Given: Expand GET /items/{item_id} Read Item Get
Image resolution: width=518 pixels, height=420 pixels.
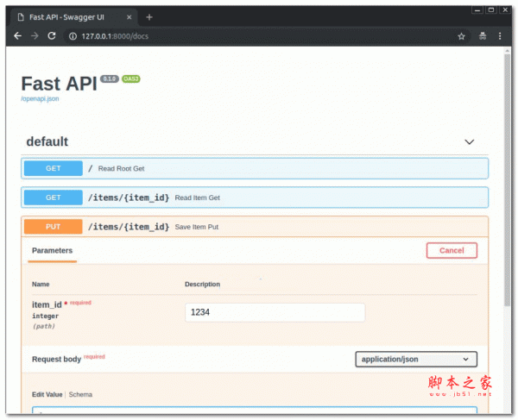Looking at the screenshot, I should (x=255, y=197).
